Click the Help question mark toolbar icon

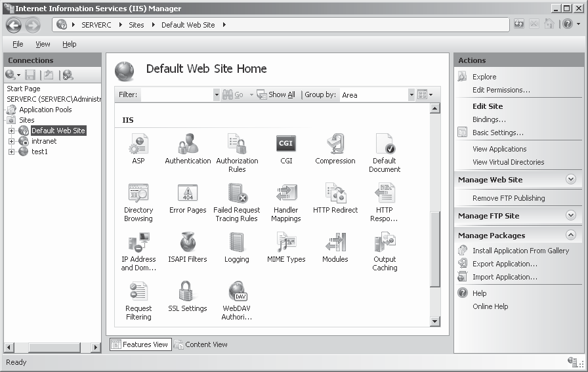(x=568, y=24)
